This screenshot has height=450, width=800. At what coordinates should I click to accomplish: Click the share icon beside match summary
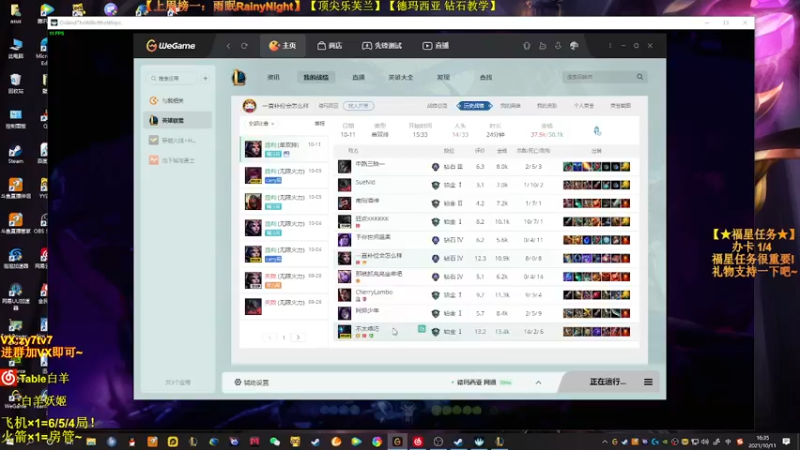[597, 131]
